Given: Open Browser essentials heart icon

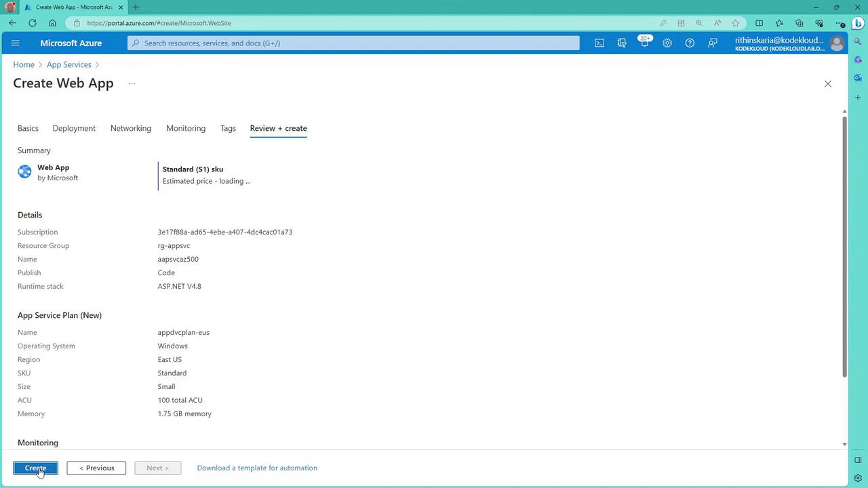Looking at the screenshot, I should coord(819,23).
